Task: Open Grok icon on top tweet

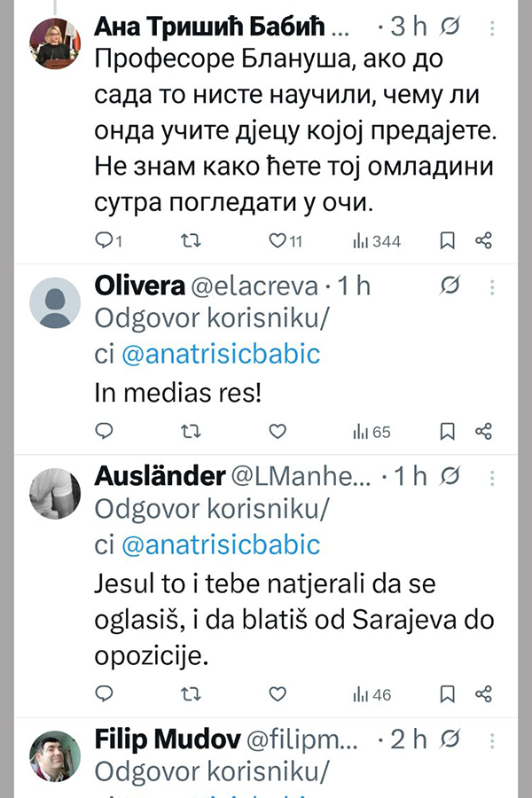Action: [x=450, y=27]
